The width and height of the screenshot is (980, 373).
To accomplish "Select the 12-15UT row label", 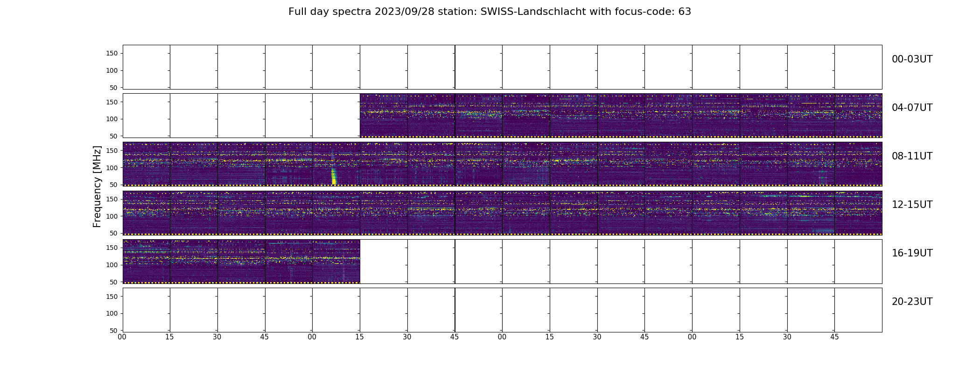I will 912,205.
